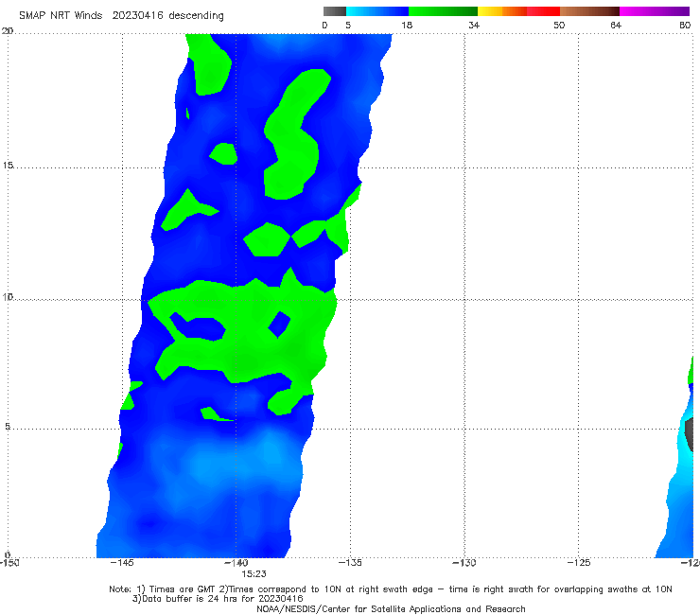Select the gray segment of color bar
Image resolution: width=700 pixels, height=615 pixels.
coord(335,11)
